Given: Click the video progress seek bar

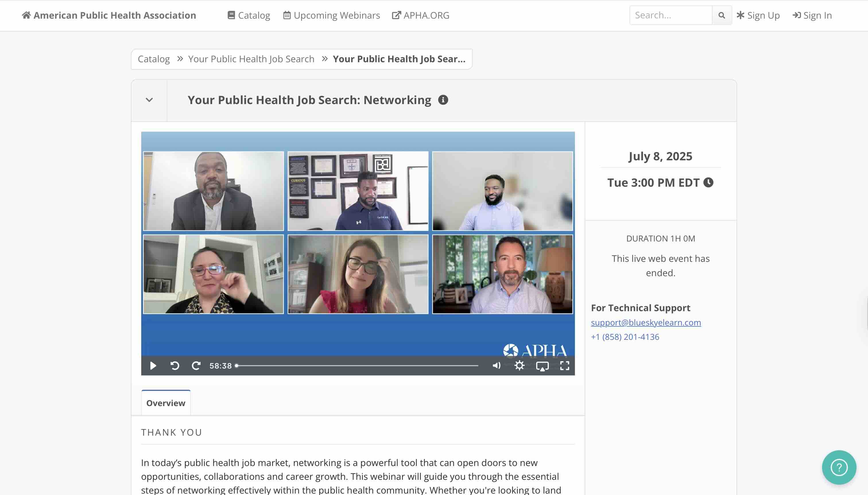Looking at the screenshot, I should [x=357, y=366].
